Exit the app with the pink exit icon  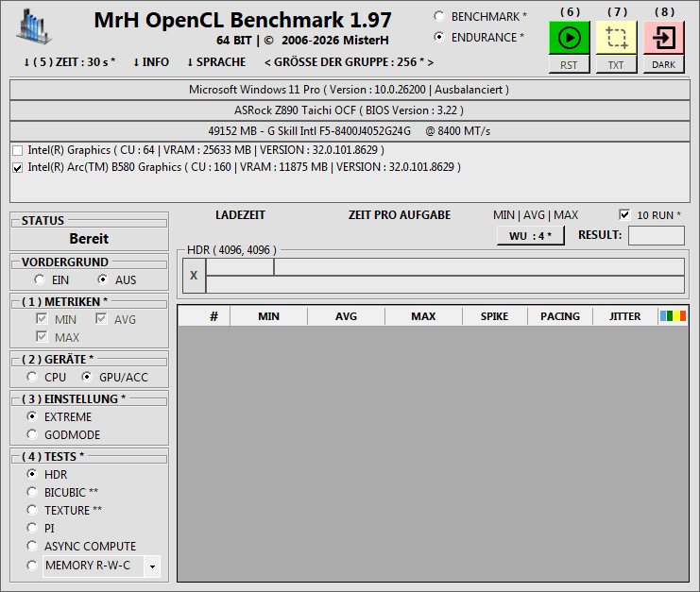pos(664,38)
